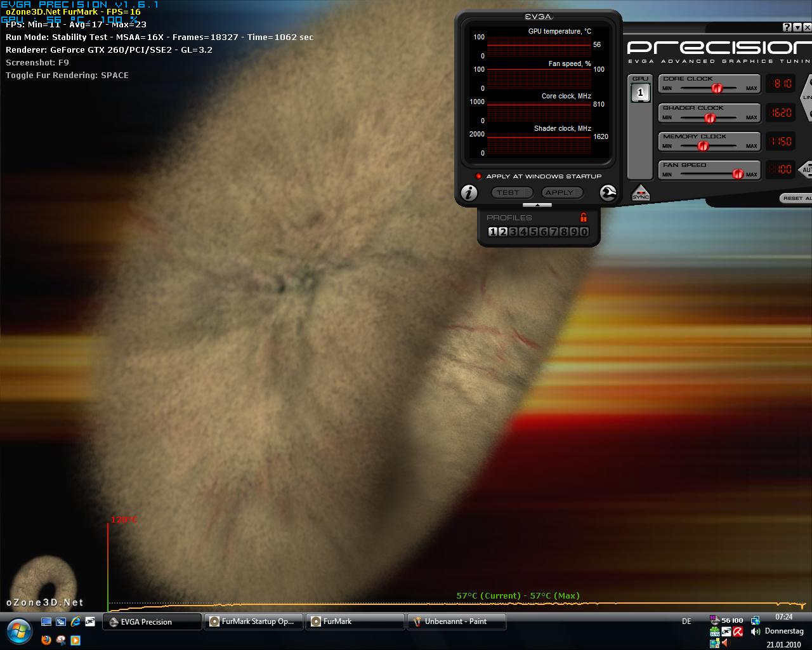Select profile slot 5

[533, 232]
